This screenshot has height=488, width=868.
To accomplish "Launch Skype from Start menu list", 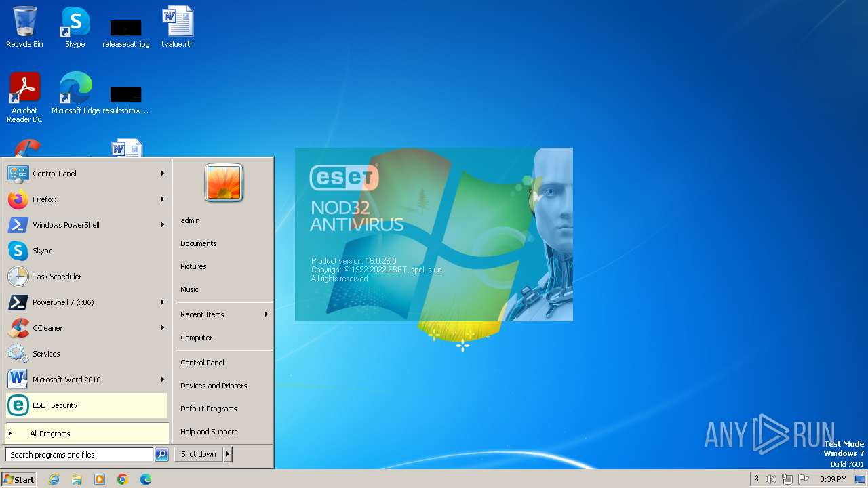I will tap(86, 251).
